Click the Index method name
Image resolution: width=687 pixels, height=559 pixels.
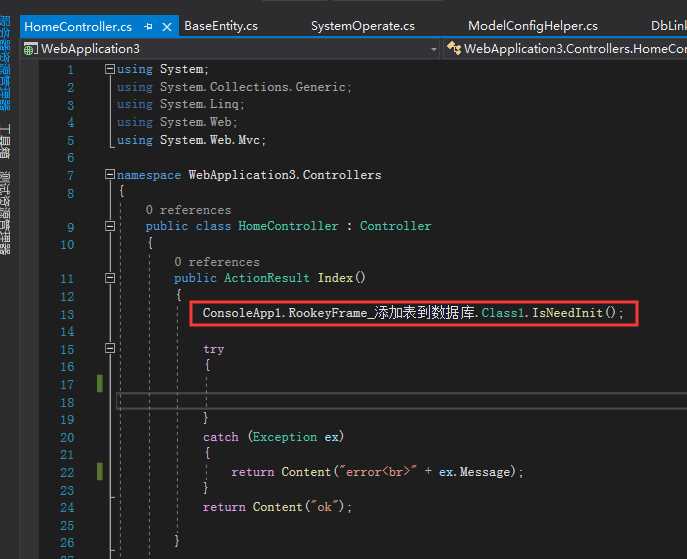pyautogui.click(x=335, y=278)
